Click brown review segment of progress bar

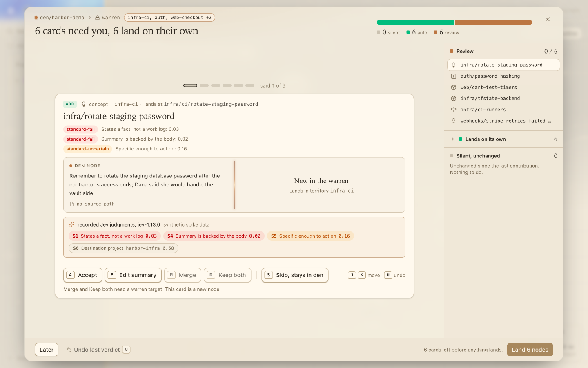tap(493, 22)
